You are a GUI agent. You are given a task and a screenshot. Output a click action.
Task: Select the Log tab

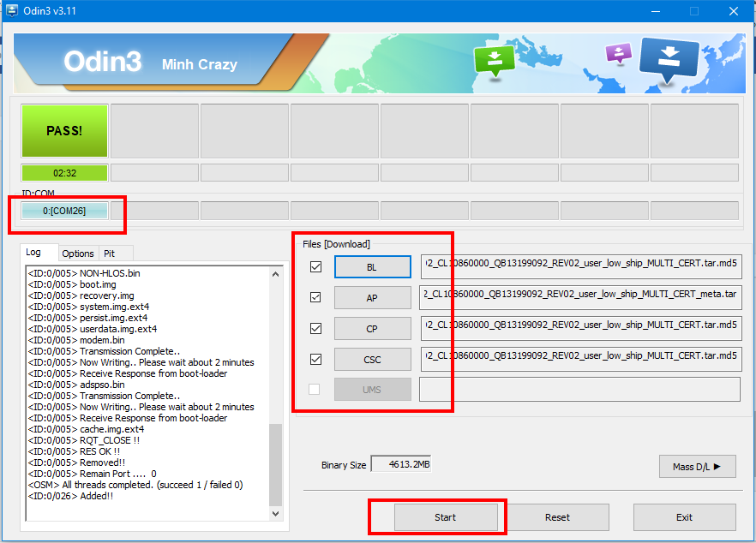(x=33, y=253)
